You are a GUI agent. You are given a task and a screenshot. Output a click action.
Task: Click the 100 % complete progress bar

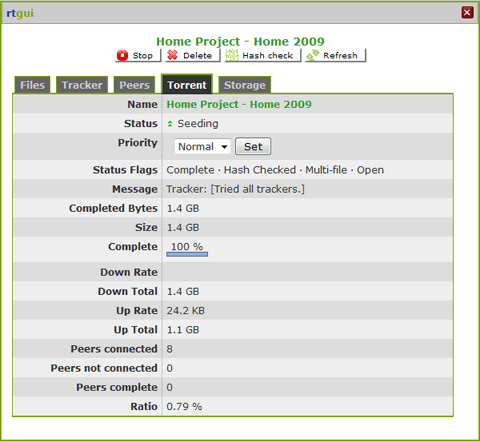(x=187, y=254)
